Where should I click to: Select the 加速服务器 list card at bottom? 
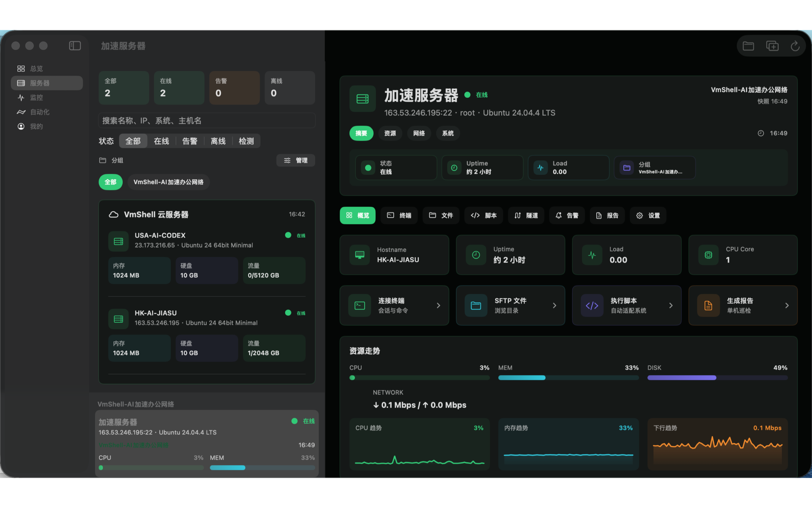(207, 443)
